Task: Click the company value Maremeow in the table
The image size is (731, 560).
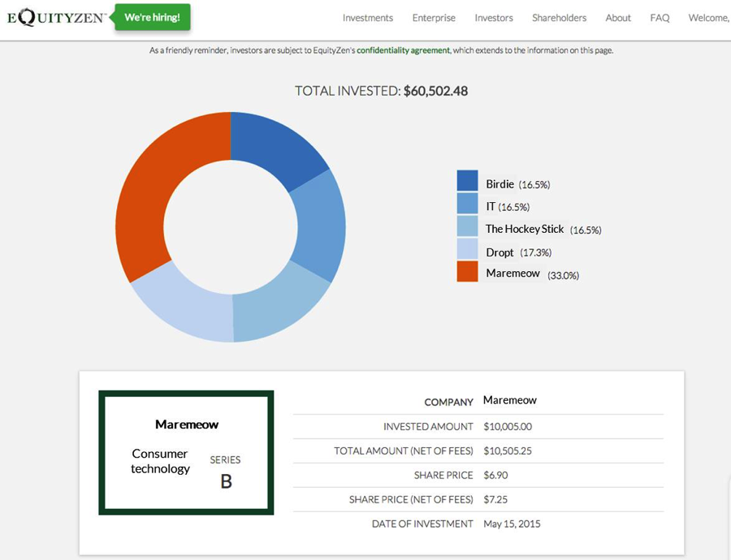Action: pyautogui.click(x=509, y=400)
